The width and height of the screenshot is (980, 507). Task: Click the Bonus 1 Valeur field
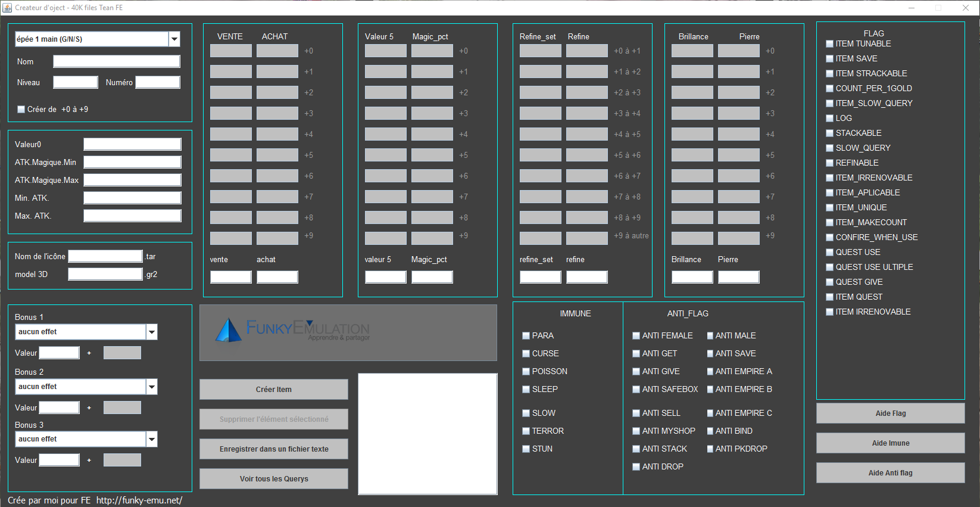point(60,353)
